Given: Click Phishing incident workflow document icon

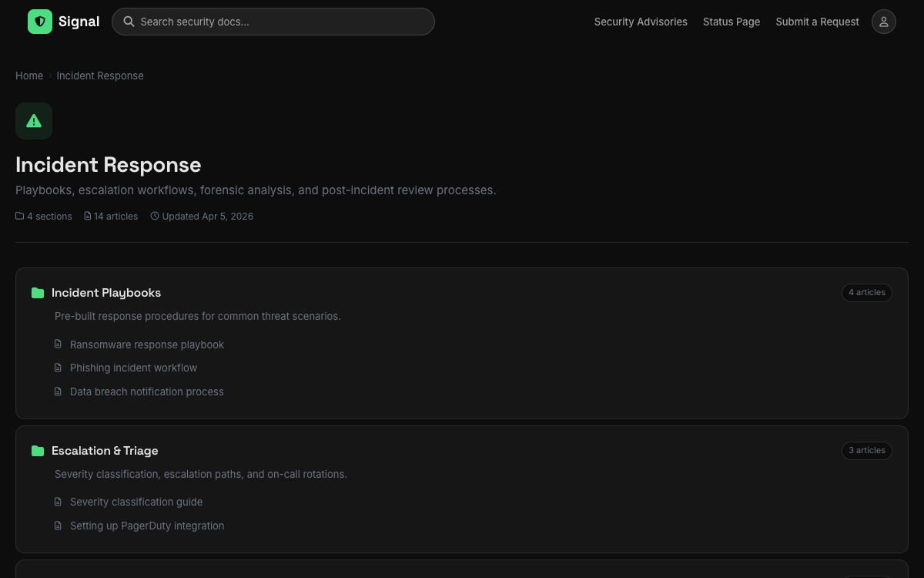Looking at the screenshot, I should pyautogui.click(x=58, y=368).
